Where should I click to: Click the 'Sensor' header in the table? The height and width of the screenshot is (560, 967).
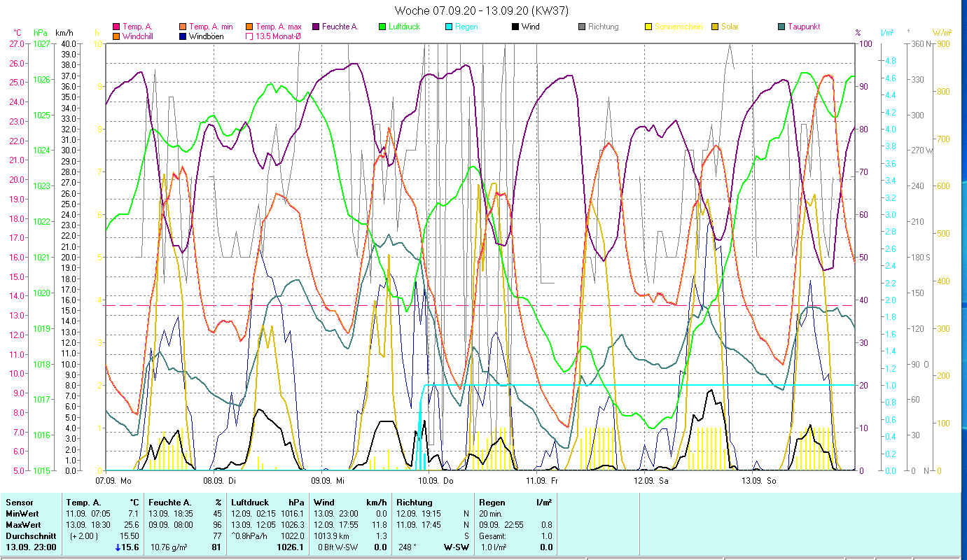18,503
